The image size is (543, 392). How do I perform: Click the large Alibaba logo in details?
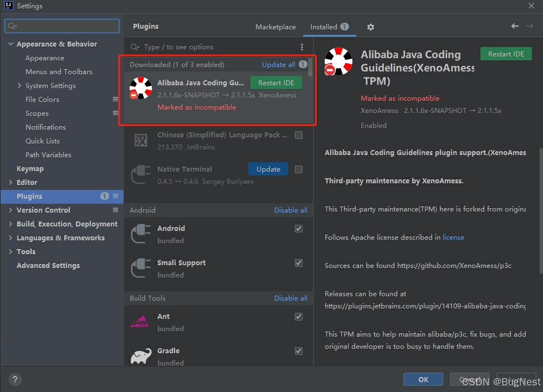coord(339,61)
